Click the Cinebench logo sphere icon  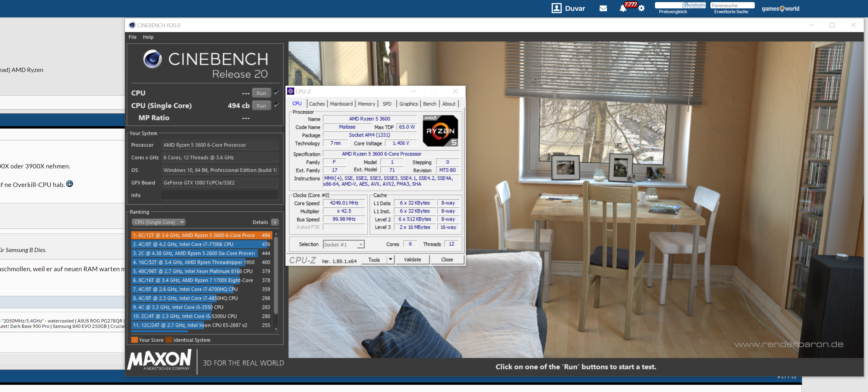(x=152, y=59)
